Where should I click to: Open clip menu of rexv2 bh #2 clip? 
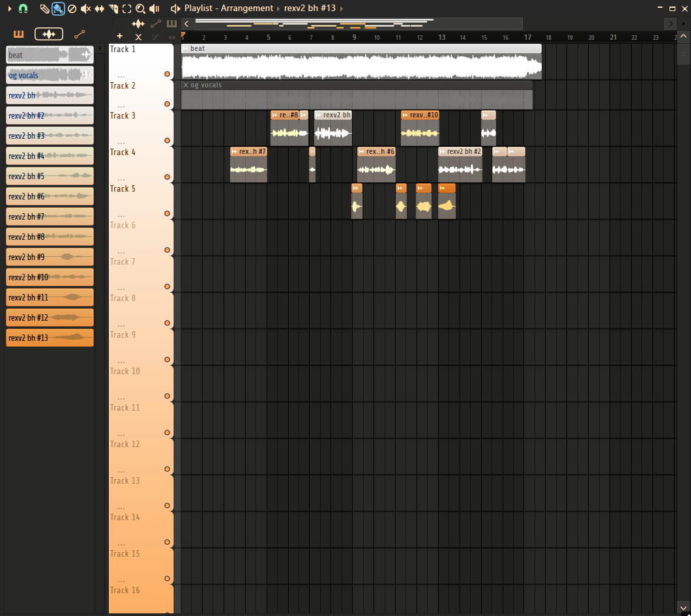pyautogui.click(x=443, y=152)
